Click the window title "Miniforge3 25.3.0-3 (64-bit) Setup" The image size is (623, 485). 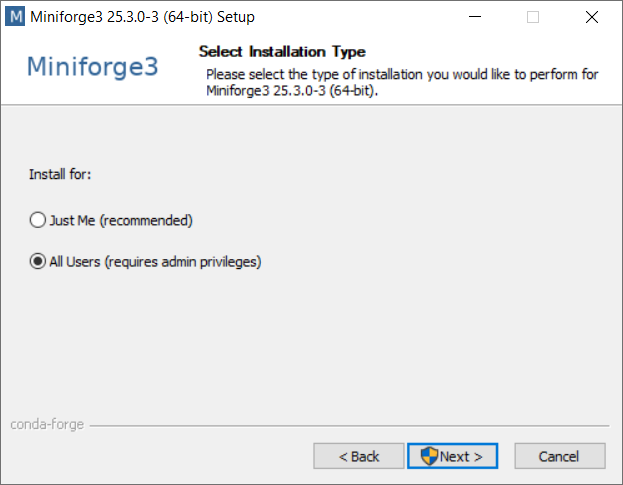pos(142,17)
